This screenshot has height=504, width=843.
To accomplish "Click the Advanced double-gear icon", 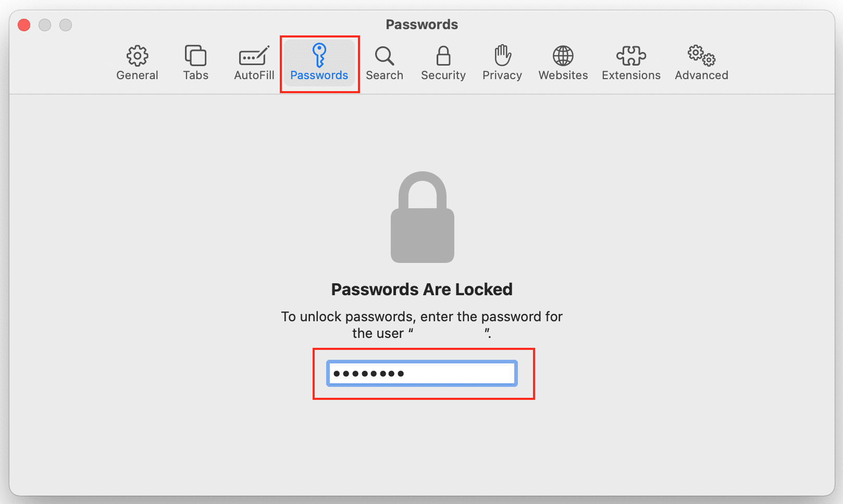I will 701,56.
